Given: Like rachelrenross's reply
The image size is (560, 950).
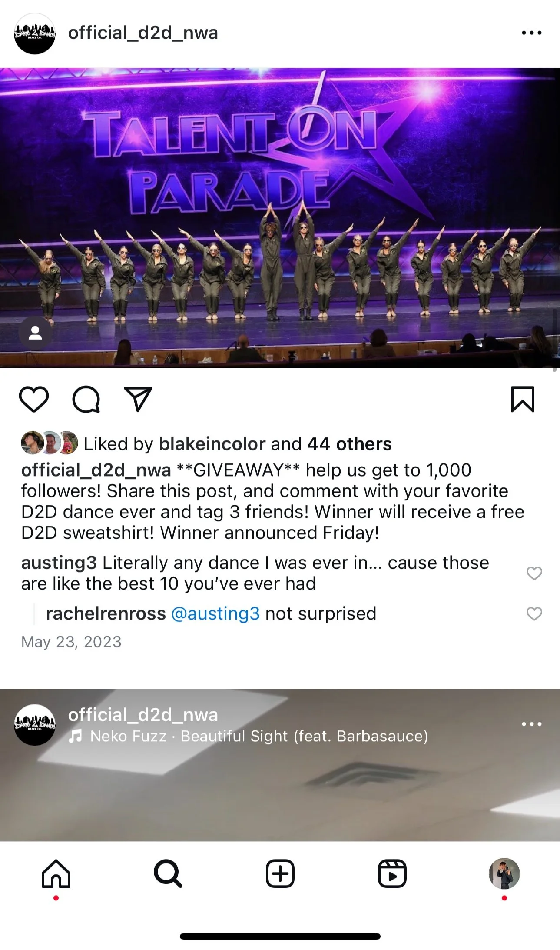Looking at the screenshot, I should (x=534, y=614).
